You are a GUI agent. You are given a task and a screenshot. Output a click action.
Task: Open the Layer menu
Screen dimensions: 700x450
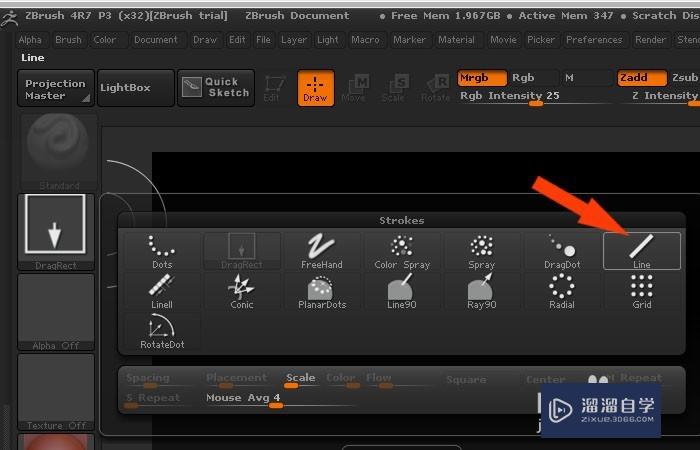(294, 40)
